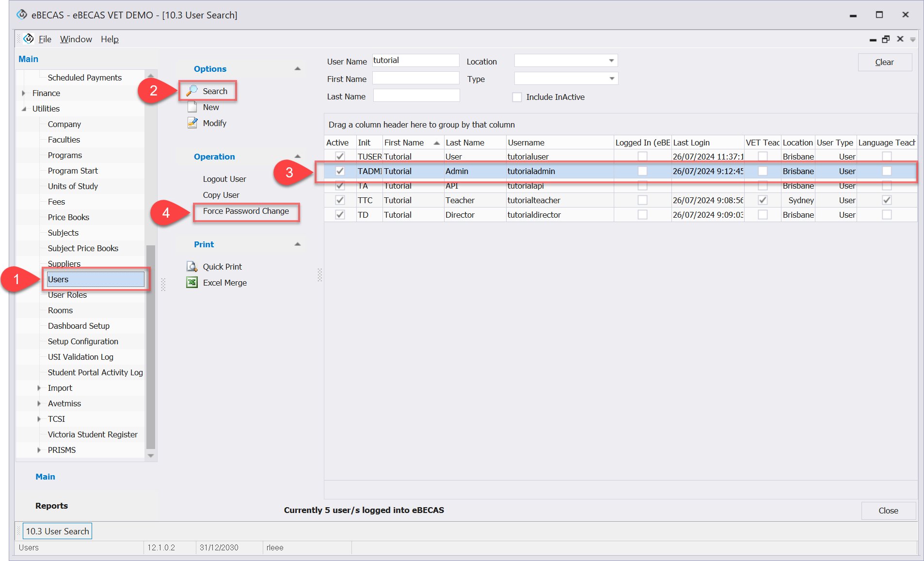Click the eBECAS logo icon in menu bar
The width and height of the screenshot is (924, 561).
click(x=29, y=39)
